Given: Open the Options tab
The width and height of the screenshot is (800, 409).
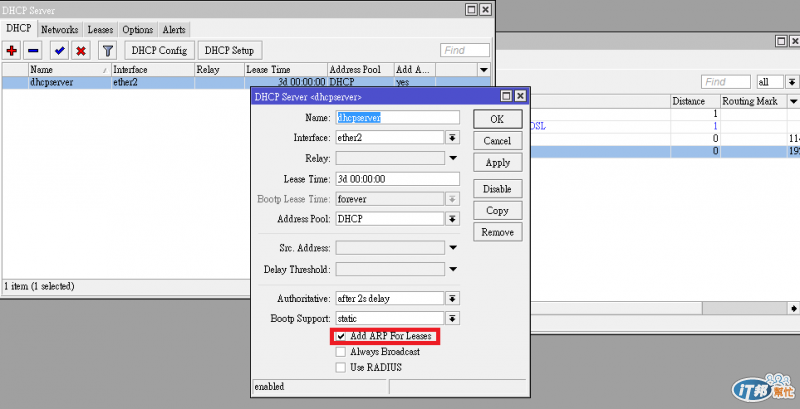Looking at the screenshot, I should pos(138,30).
